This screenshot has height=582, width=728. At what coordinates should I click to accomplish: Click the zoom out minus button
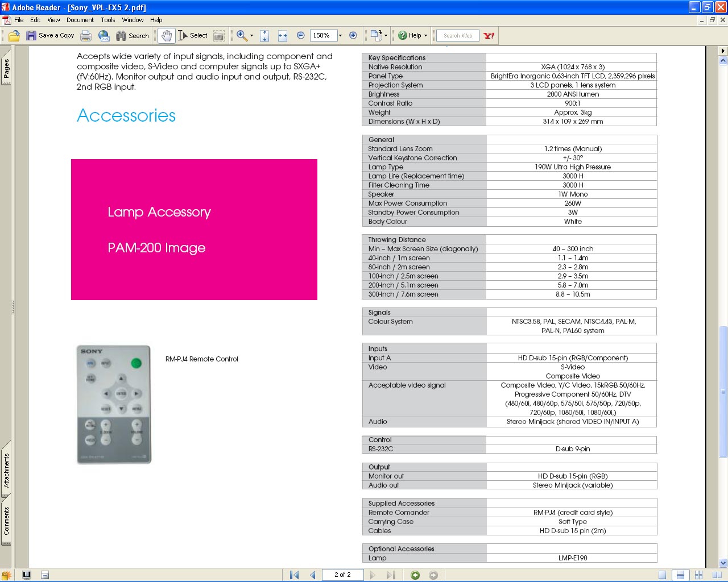click(301, 35)
